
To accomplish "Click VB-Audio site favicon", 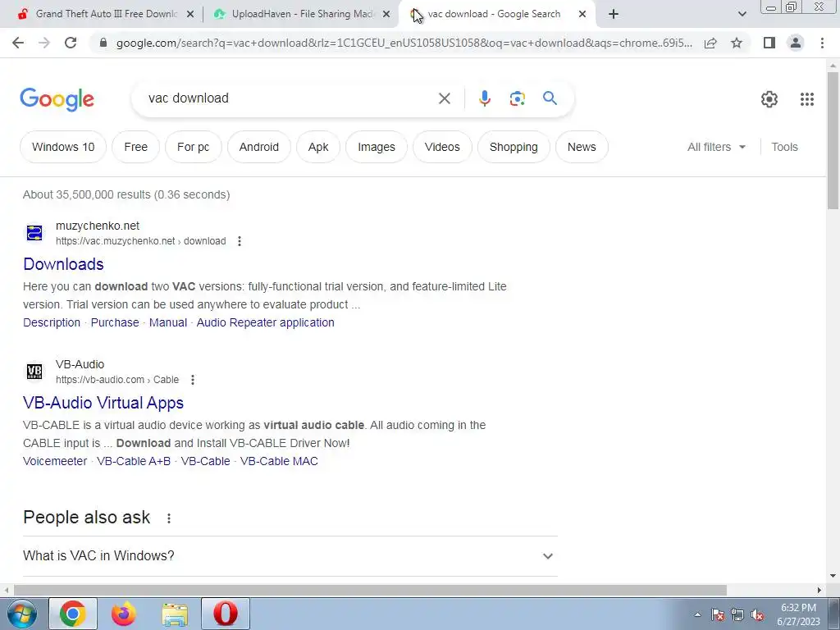I will (34, 372).
